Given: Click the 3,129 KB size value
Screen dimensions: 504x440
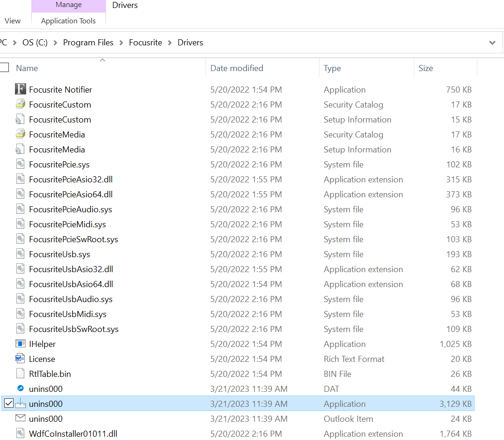Looking at the screenshot, I should pyautogui.click(x=455, y=404).
